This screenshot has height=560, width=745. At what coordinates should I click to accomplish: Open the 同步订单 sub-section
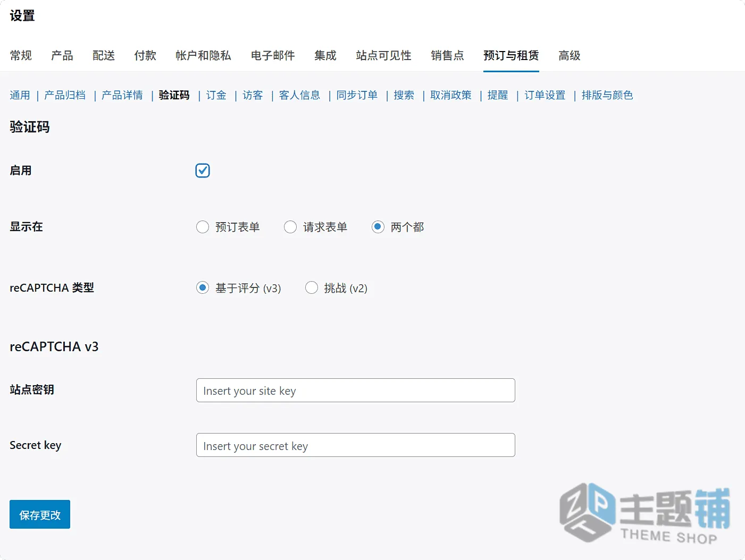(x=357, y=95)
